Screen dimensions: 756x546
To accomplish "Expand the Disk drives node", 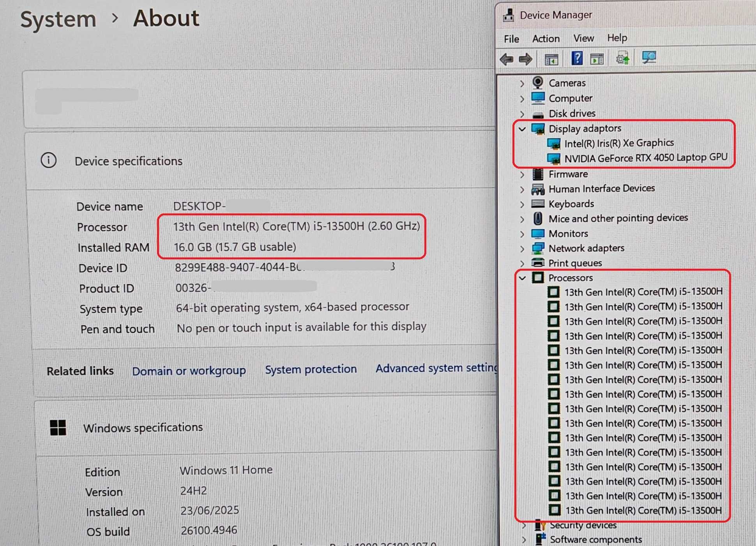I will [x=522, y=114].
